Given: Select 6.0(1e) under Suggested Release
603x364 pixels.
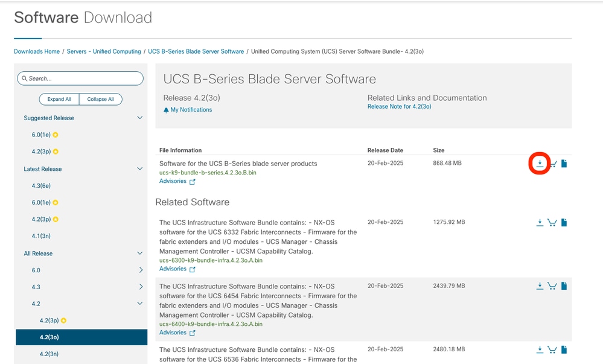Looking at the screenshot, I should tap(41, 135).
